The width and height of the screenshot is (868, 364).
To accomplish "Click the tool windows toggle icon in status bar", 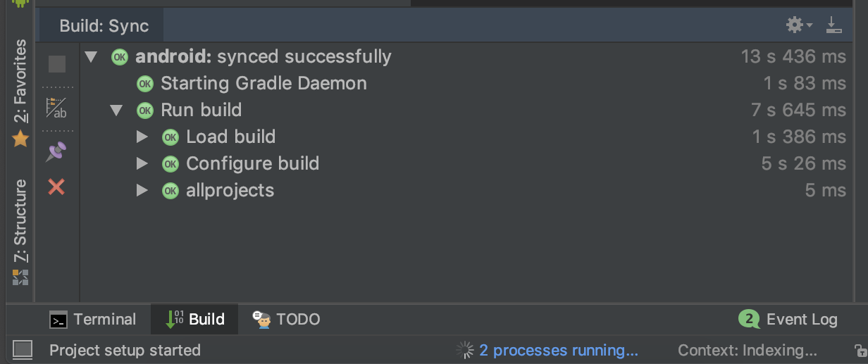I will tap(23, 349).
